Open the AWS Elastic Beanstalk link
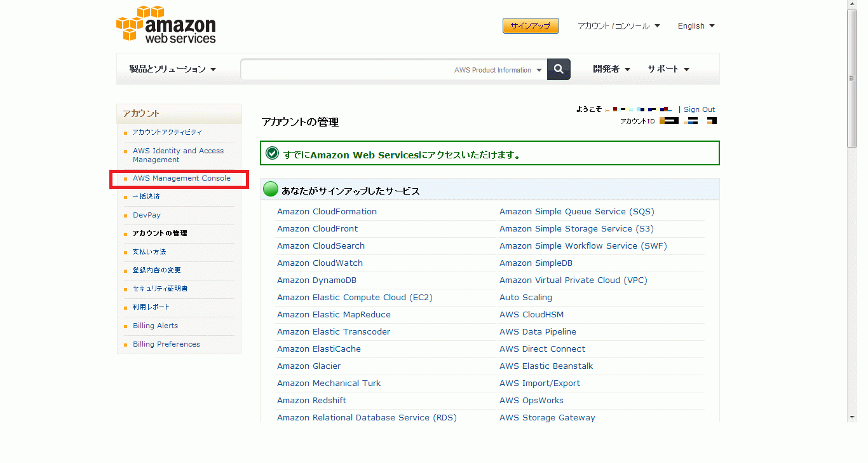Viewport: 868px width, 463px height. coord(546,366)
